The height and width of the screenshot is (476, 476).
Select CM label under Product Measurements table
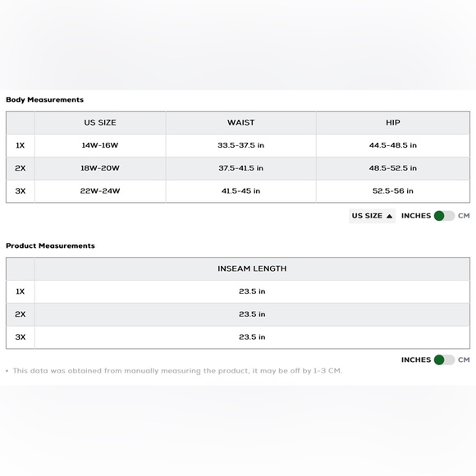click(x=464, y=359)
